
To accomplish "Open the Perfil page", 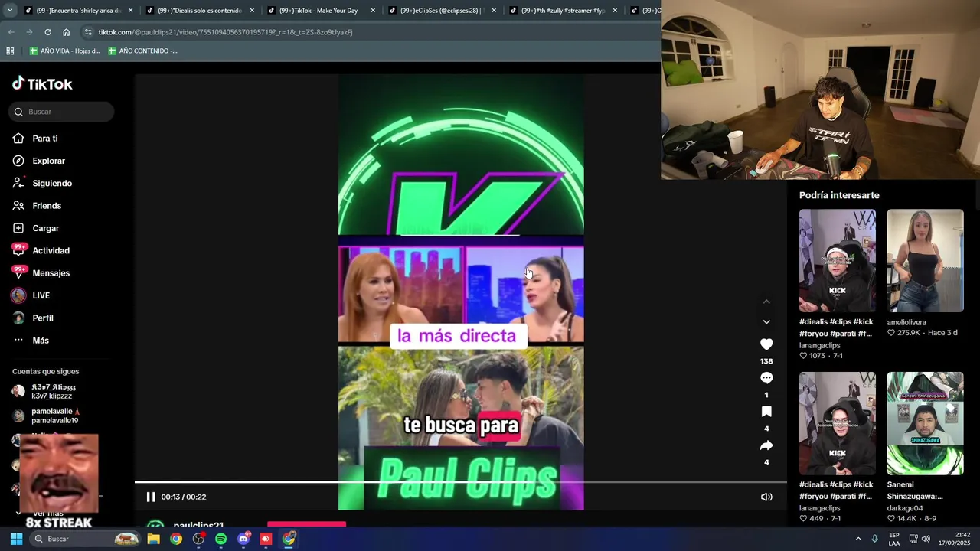I will (43, 318).
